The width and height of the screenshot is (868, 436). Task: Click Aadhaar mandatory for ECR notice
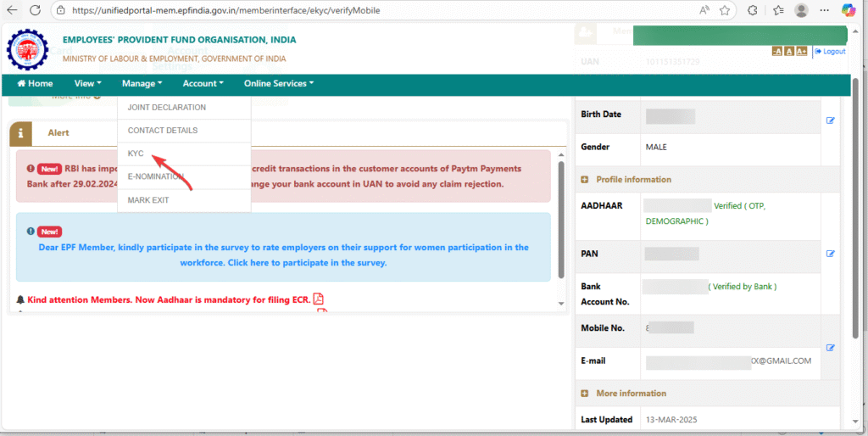tap(169, 299)
